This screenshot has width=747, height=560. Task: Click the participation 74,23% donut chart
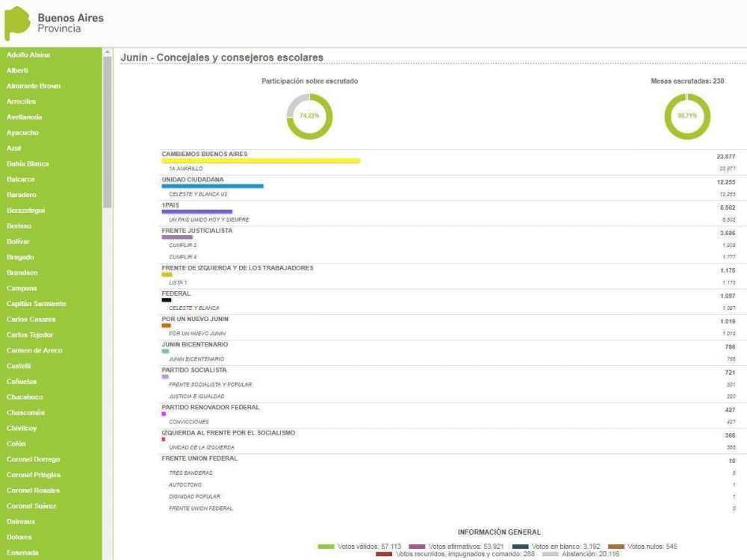(309, 116)
